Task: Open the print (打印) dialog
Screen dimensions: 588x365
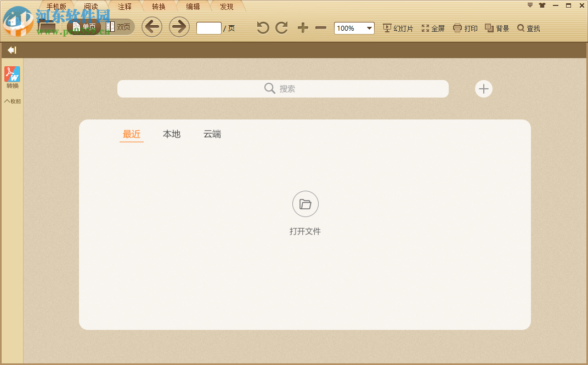Action: [x=465, y=28]
